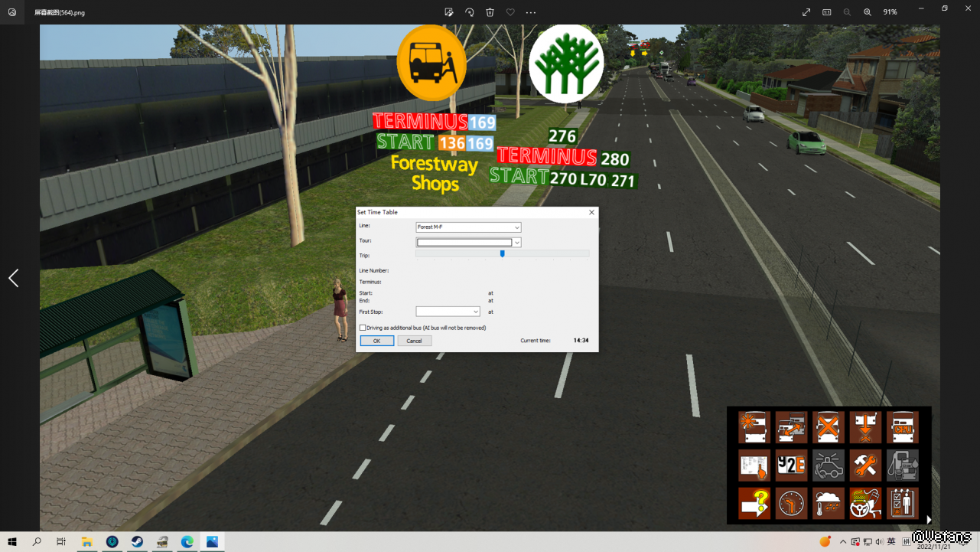Click the zoom out magnifier icon
Image resolution: width=980 pixels, height=552 pixels.
tap(847, 12)
